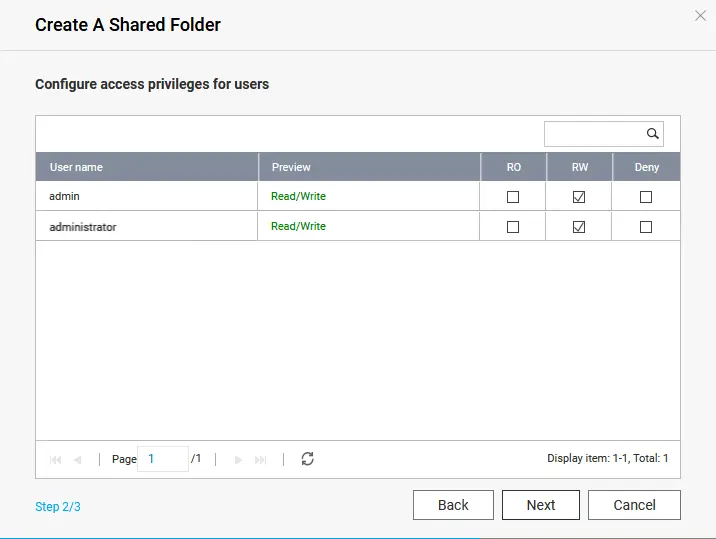Image resolution: width=716 pixels, height=539 pixels.
Task: Select the administrator user name cell
Action: (147, 226)
